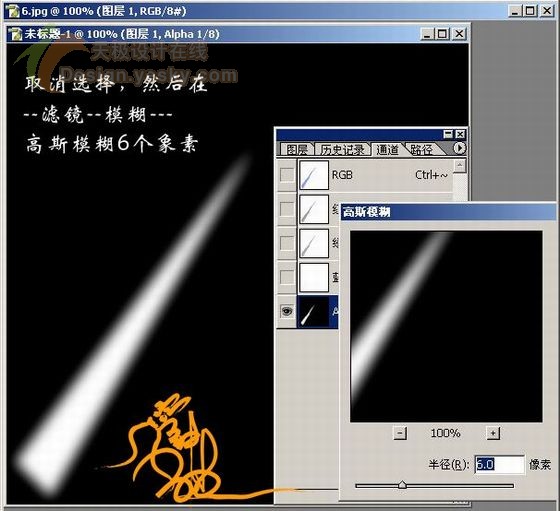Click the 半径 radius input field
560x511 pixels.
[500, 464]
